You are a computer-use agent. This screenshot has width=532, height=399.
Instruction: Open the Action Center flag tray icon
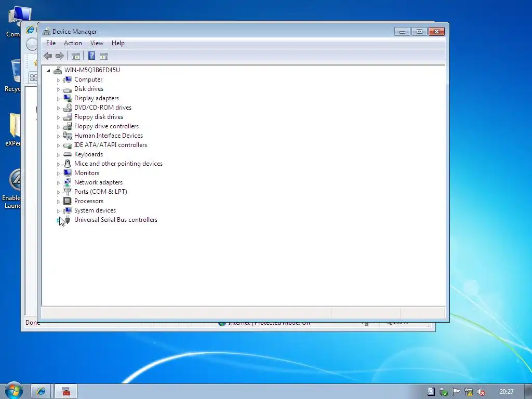(x=456, y=392)
